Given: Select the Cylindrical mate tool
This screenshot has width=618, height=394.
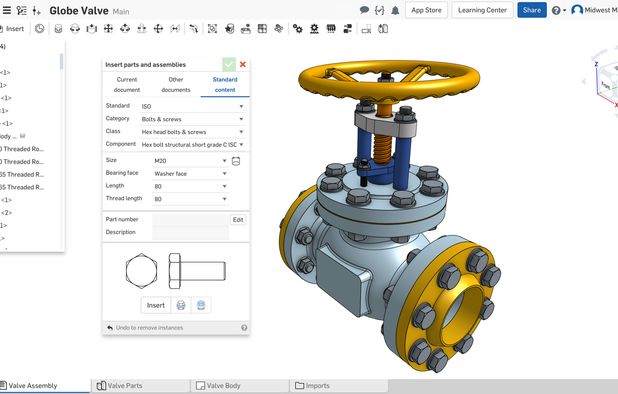Looking at the screenshot, I should click(125, 29).
